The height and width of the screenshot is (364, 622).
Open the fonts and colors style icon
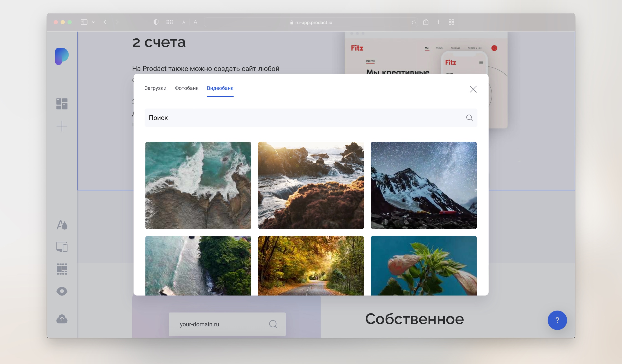coord(62,225)
